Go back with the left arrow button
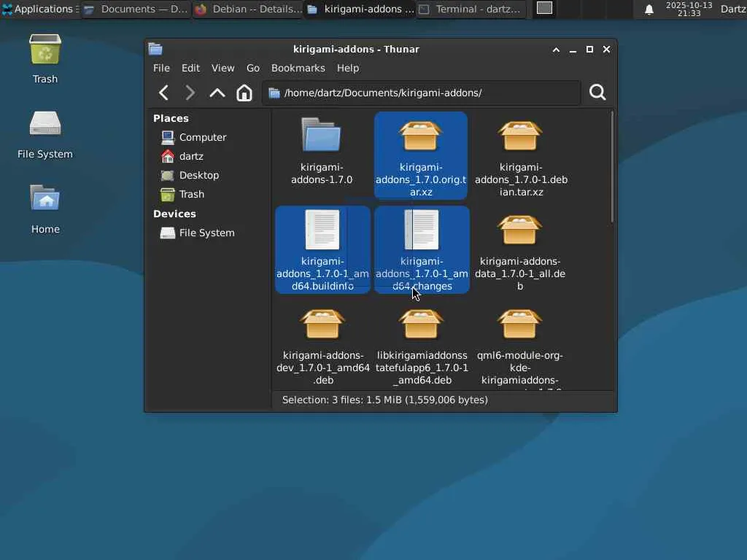The image size is (747, 560). coord(163,93)
